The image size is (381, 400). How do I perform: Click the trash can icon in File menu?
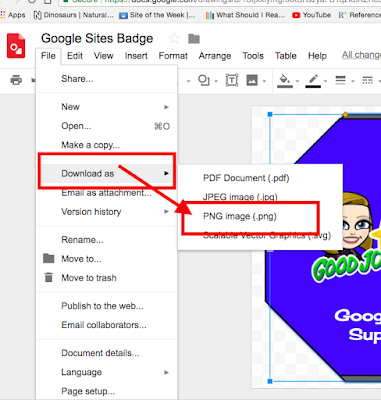click(49, 277)
